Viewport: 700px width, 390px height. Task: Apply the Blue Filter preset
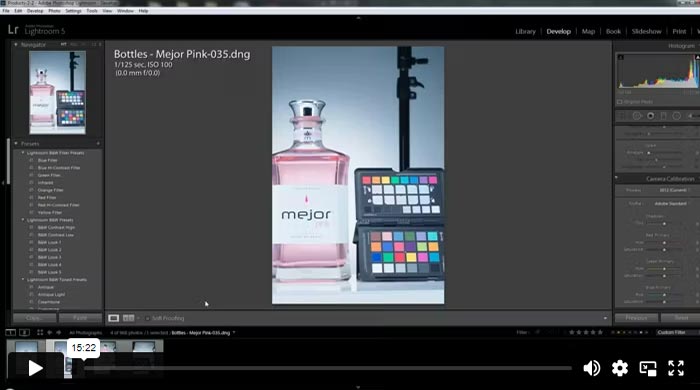click(48, 160)
